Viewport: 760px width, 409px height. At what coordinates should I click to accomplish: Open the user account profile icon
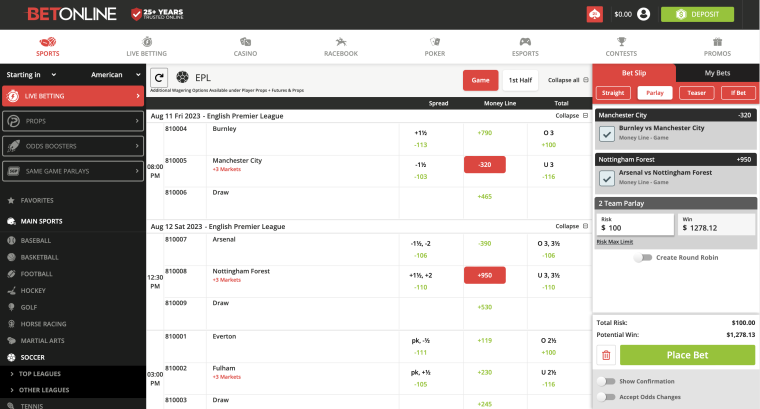(x=643, y=14)
